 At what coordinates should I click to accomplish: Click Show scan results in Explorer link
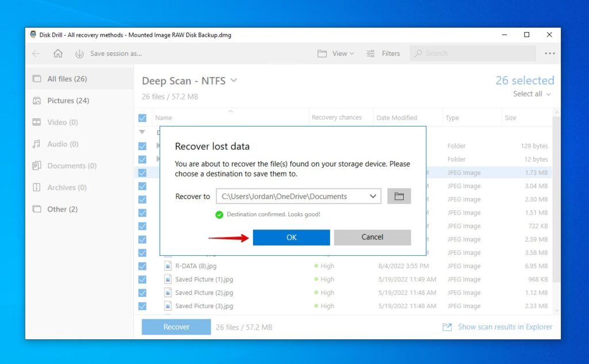pos(504,327)
